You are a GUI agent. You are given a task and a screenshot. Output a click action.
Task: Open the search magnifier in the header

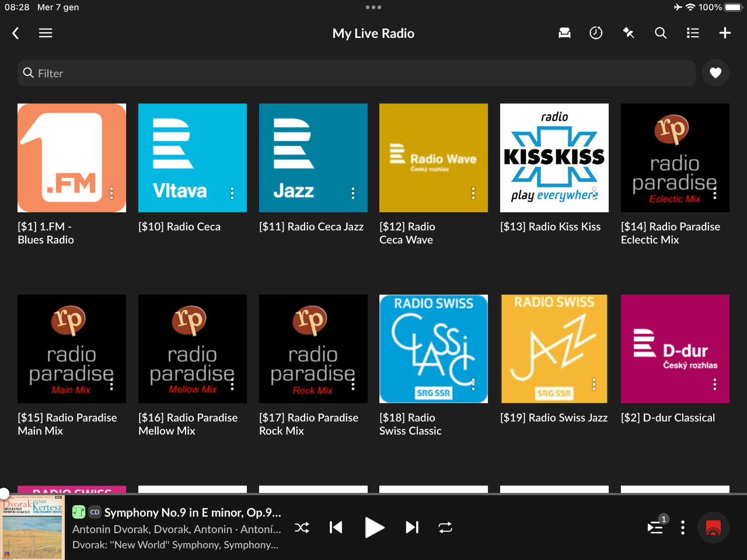661,33
